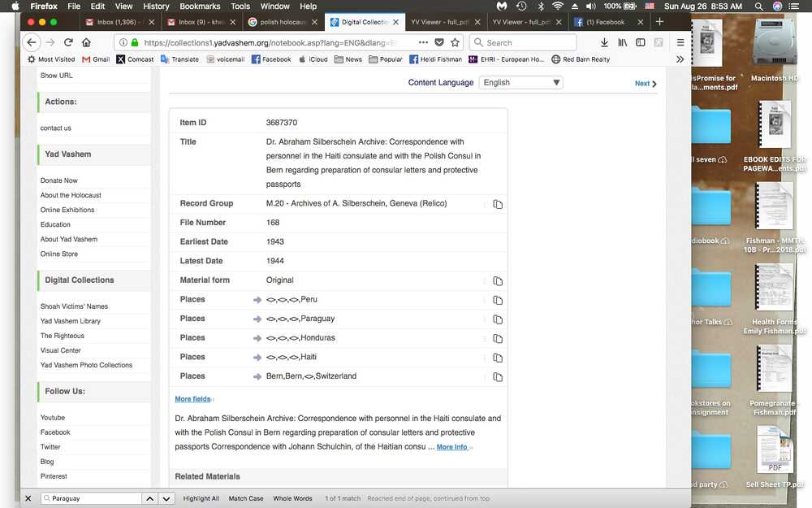This screenshot has height=508, width=812.
Task: Click the contact us link
Action: click(56, 128)
